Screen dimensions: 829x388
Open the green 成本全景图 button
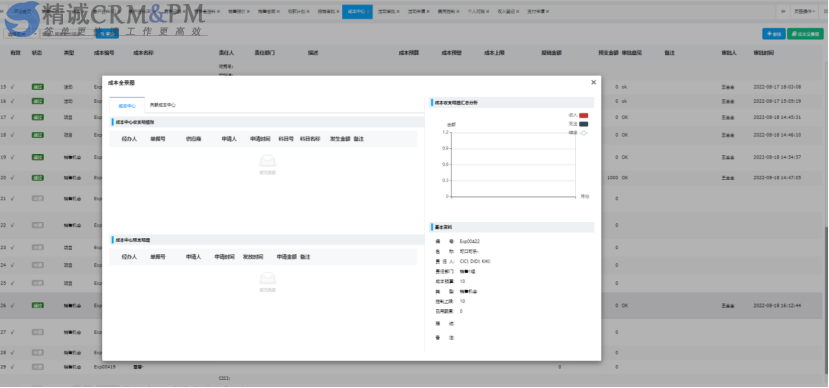pyautogui.click(x=805, y=34)
